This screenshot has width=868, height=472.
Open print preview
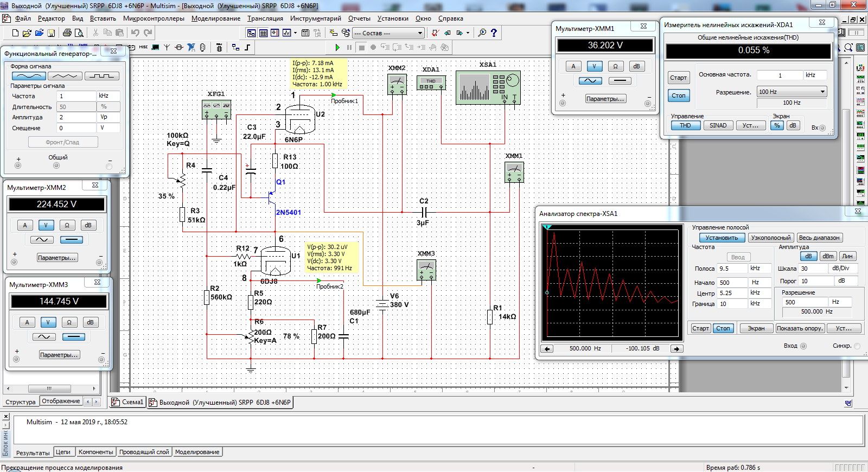[x=79, y=33]
